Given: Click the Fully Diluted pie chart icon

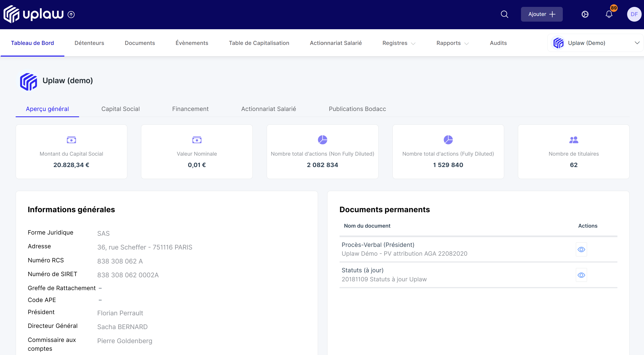Looking at the screenshot, I should (448, 139).
